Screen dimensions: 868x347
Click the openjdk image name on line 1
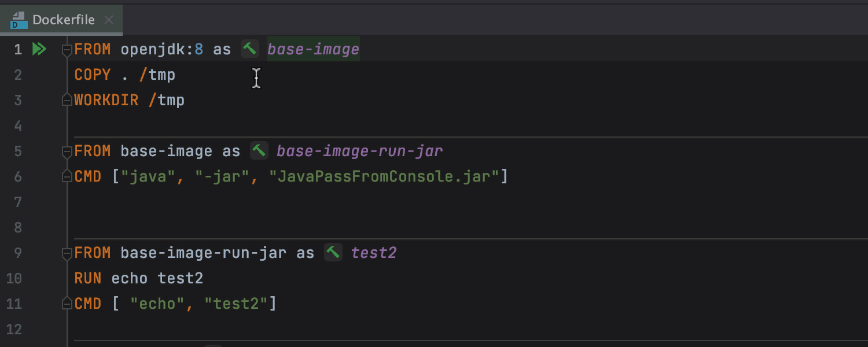155,50
